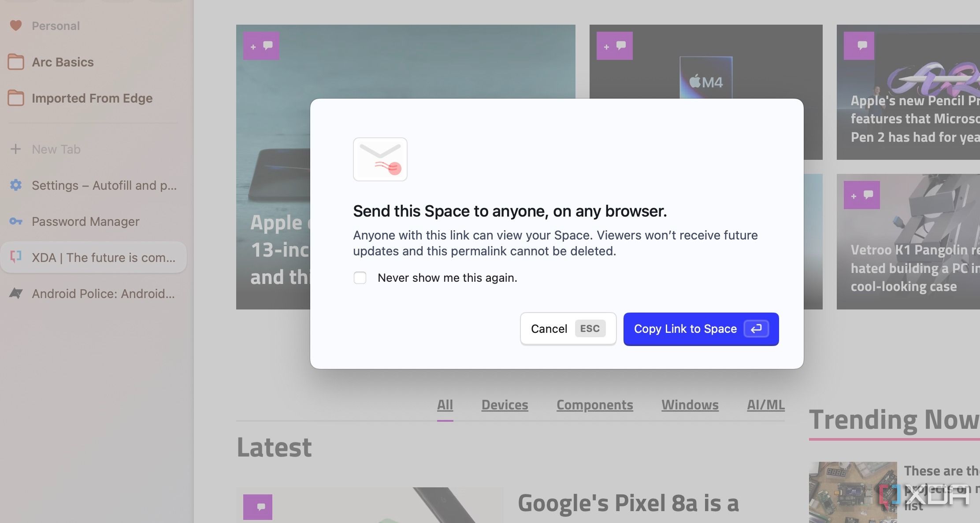Select the 'All' filter tab
This screenshot has width=980, height=523.
point(445,405)
